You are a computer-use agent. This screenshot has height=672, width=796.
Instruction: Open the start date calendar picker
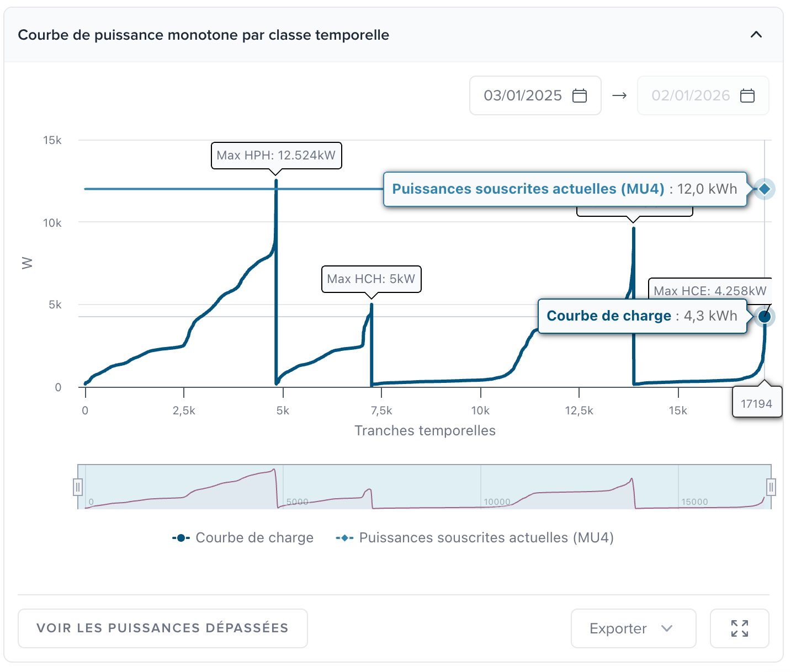[580, 95]
